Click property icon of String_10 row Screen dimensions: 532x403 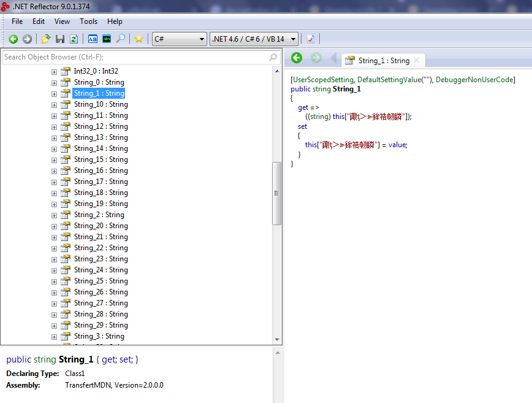(x=66, y=104)
